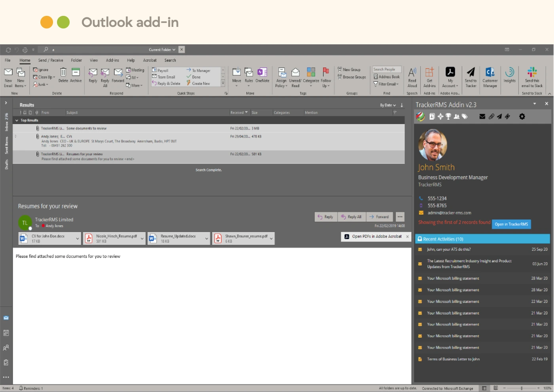This screenshot has height=392, width=554.
Task: Expand CV for John Doe.docx attachment menu
Action: (x=77, y=239)
